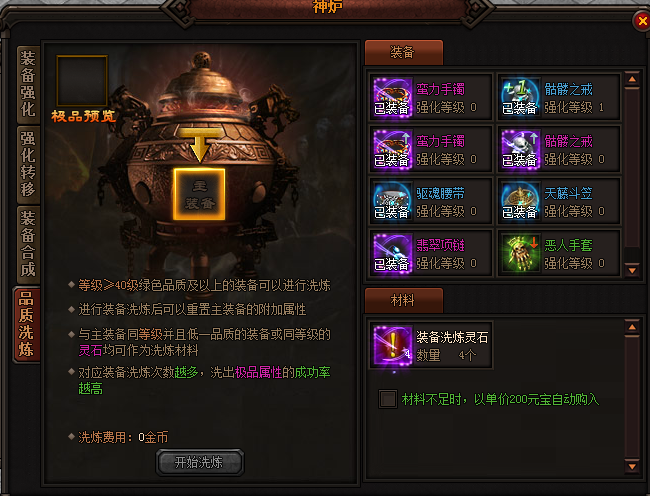Select the first 蛮力手镯 bracelet icon
Image resolution: width=650 pixels, height=496 pixels.
tap(392, 97)
